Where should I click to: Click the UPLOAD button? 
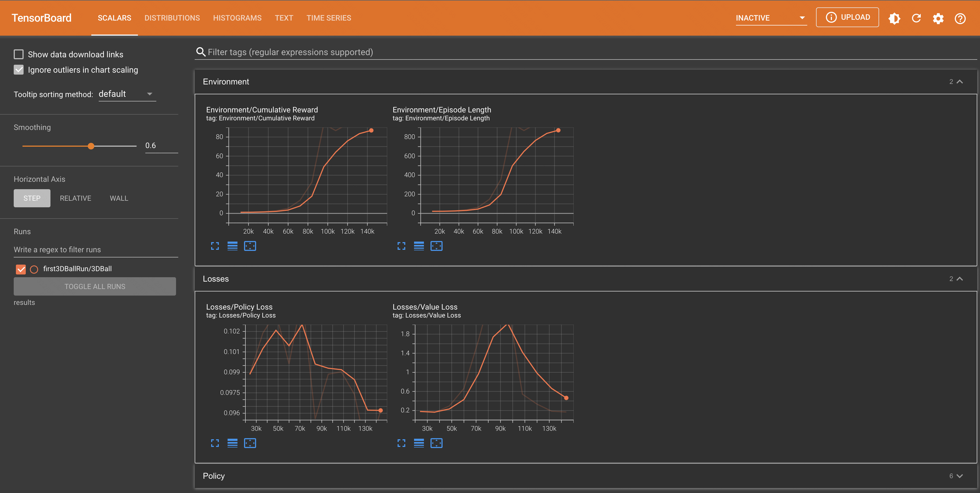[847, 18]
